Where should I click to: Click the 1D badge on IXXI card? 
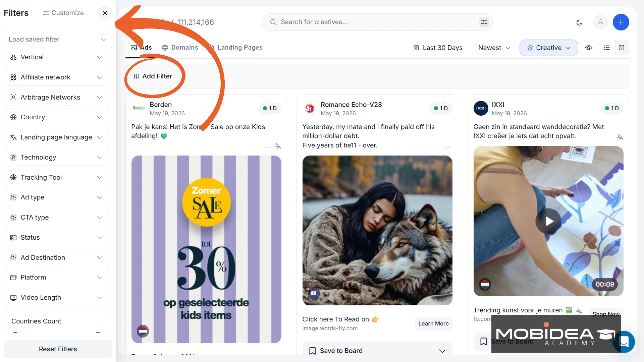pyautogui.click(x=612, y=109)
